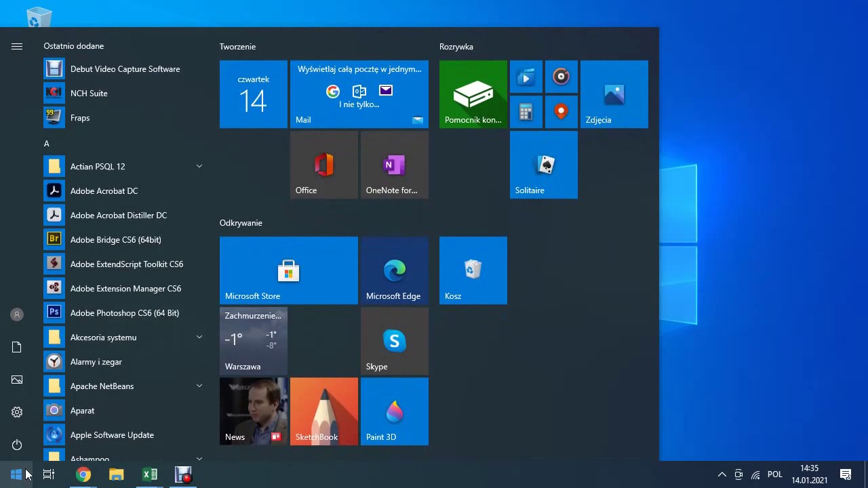Open the Warszawa weather tile

[x=254, y=341]
